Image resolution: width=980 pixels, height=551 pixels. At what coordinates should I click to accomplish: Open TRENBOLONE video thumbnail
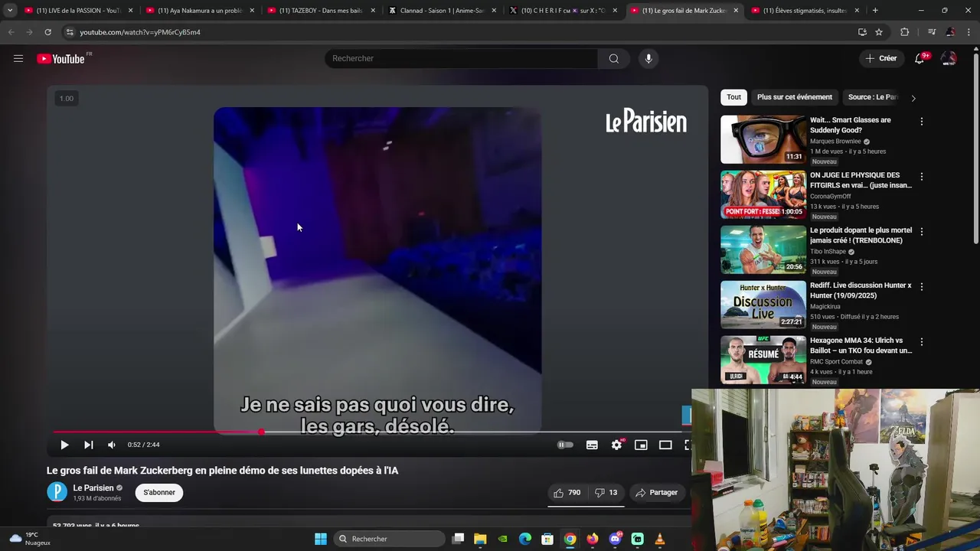tap(763, 249)
